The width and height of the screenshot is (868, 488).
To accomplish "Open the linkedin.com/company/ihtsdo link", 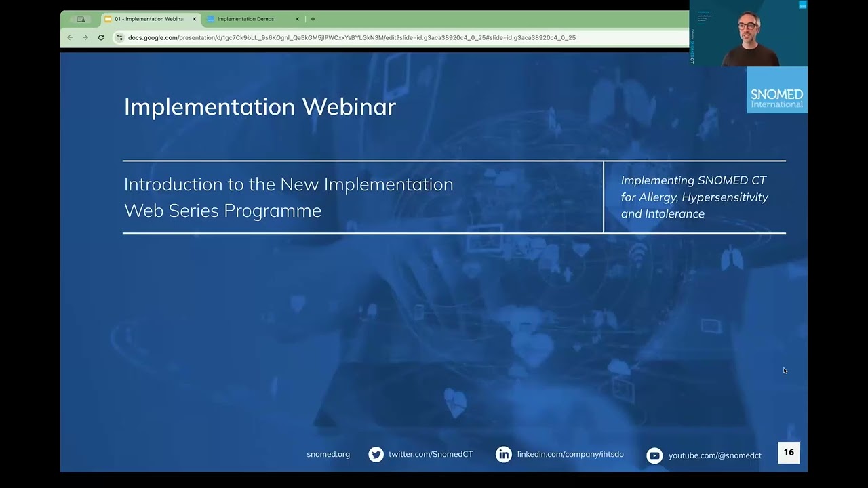I will (x=570, y=455).
